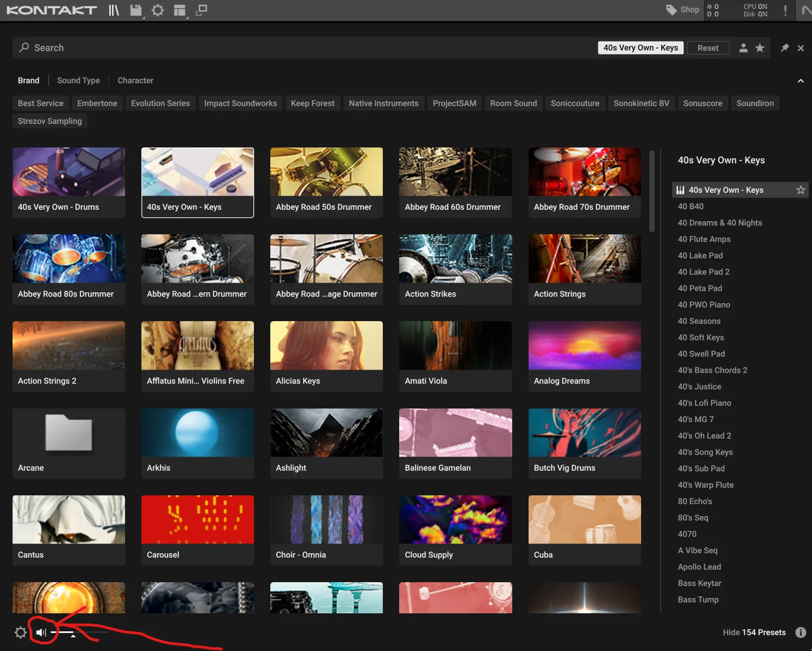Click the Reset button

point(708,48)
